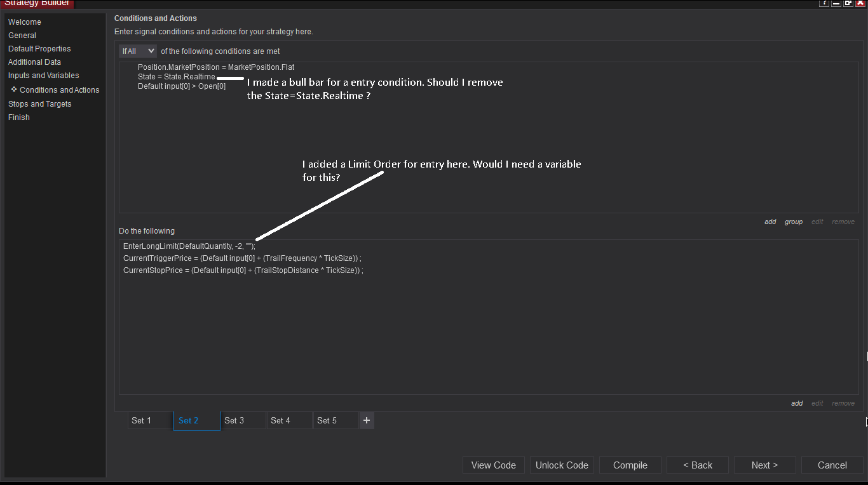This screenshot has height=485, width=868.
Task: Open the 'If All' conditions dropdown
Action: (x=138, y=51)
